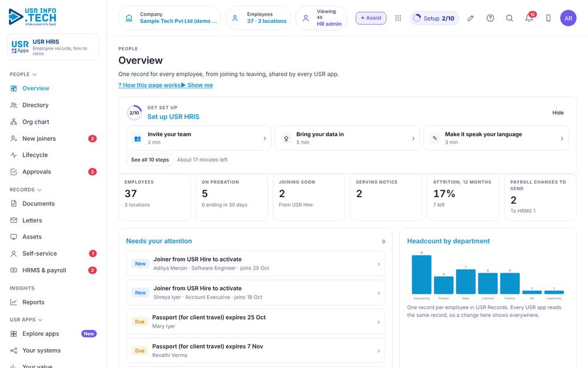Screen dimensions: 588x368
Task: Click the Explore apps grid icon
Action: 14,334
